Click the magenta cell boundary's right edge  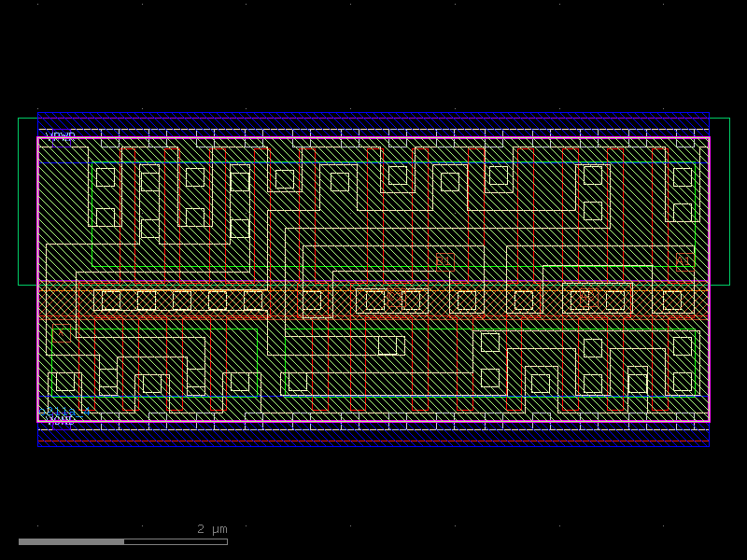(709, 280)
